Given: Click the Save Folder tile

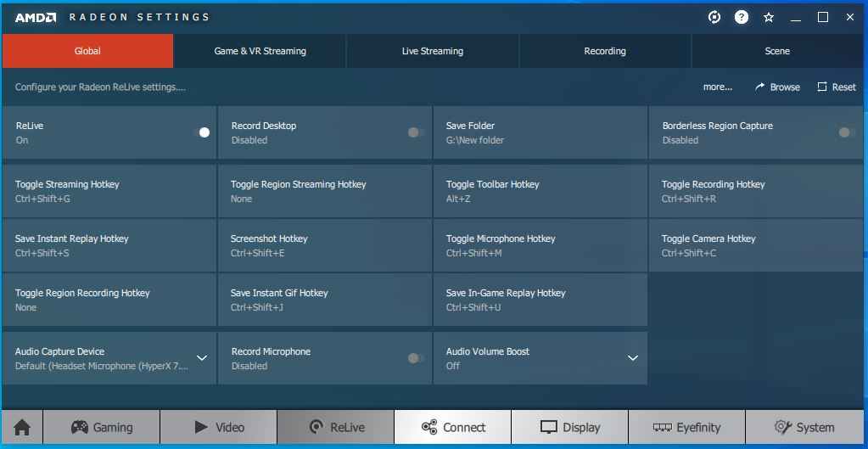Looking at the screenshot, I should [540, 133].
